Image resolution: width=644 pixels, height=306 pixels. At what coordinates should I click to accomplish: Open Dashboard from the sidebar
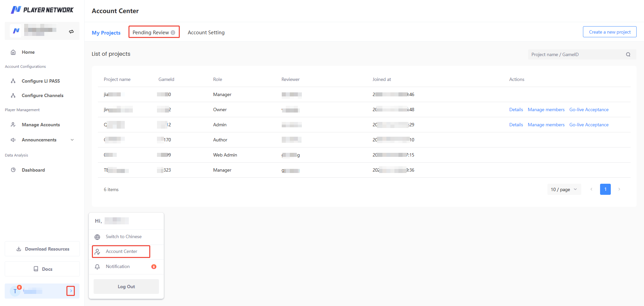(x=33, y=170)
